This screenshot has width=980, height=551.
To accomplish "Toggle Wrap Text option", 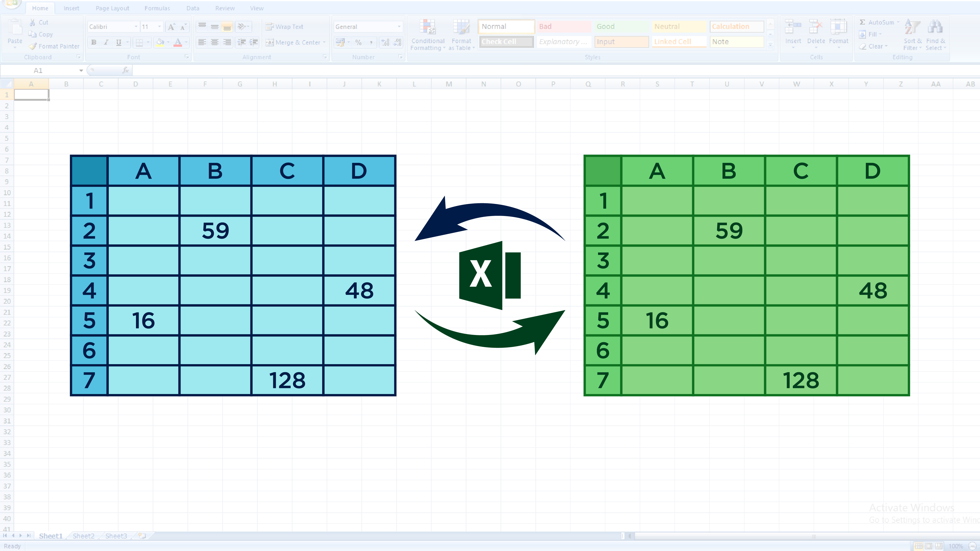I will (x=284, y=26).
